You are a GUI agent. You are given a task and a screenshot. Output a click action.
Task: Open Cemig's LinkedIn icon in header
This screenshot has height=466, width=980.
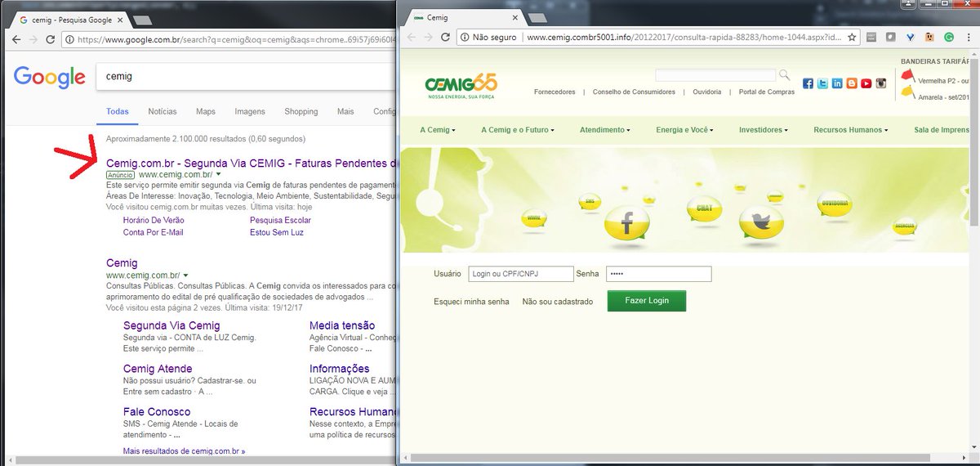(x=837, y=83)
